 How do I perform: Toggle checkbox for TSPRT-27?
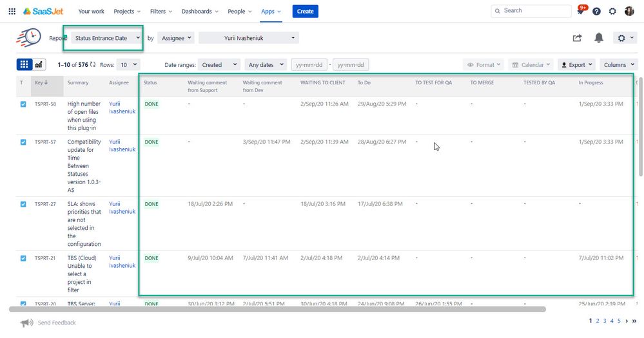23,204
